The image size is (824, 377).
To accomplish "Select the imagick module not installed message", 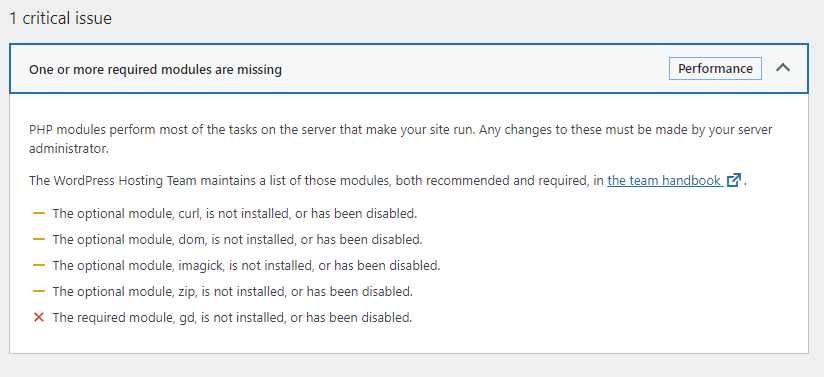I will tap(246, 266).
